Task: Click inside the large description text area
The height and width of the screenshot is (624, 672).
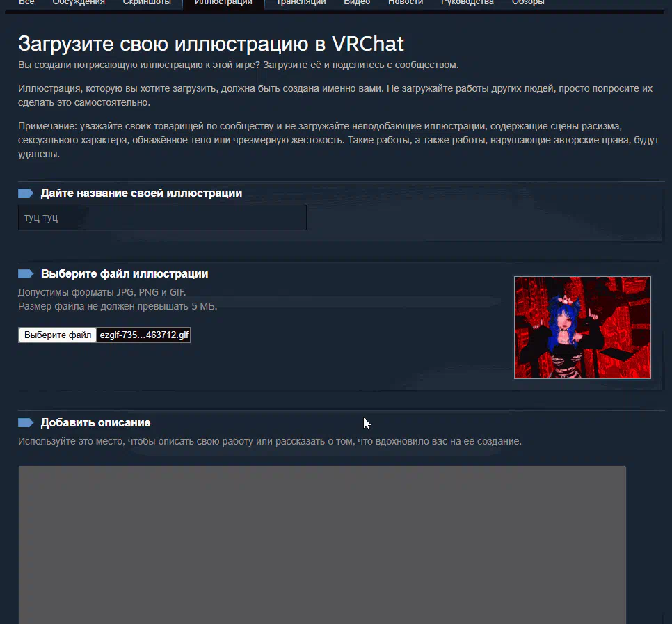Action: [x=322, y=545]
